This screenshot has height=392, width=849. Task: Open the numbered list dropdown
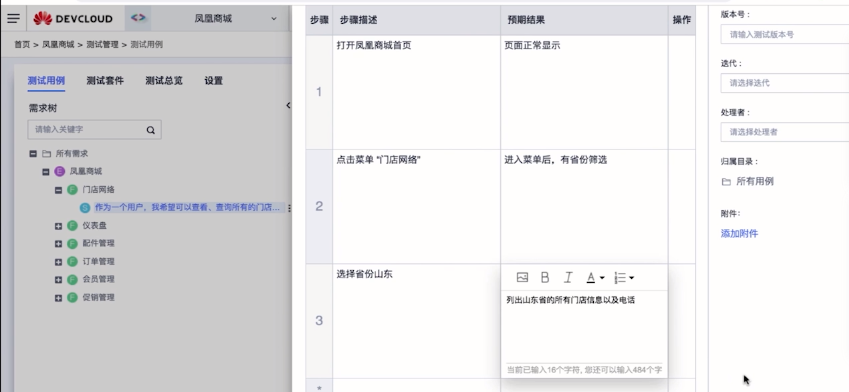[x=624, y=278]
